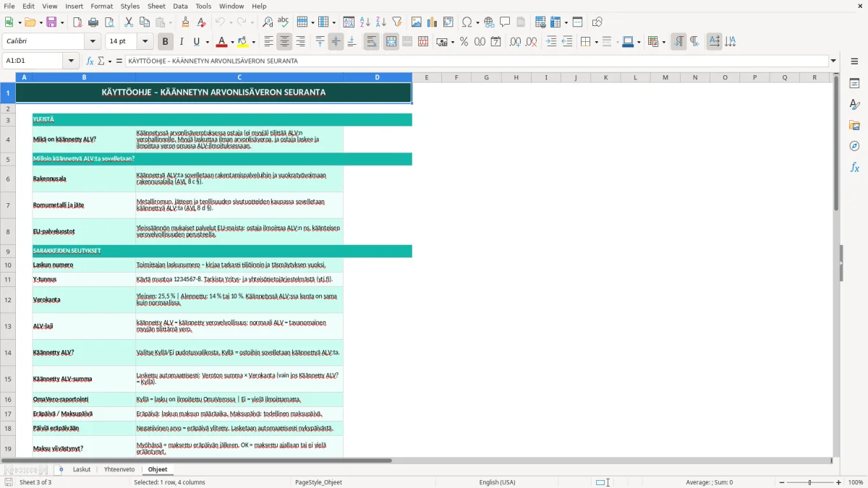Add a decimal place
The image size is (868, 488).
515,42
